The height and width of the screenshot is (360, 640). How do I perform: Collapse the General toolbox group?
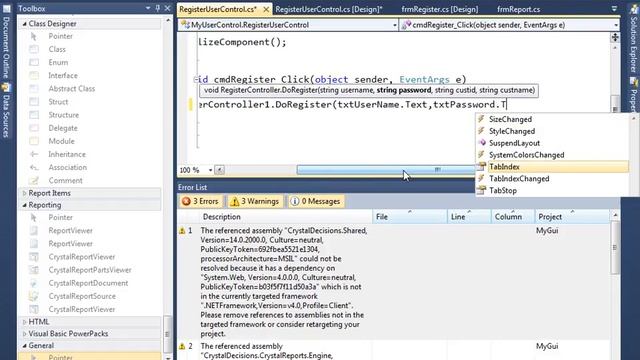24,345
